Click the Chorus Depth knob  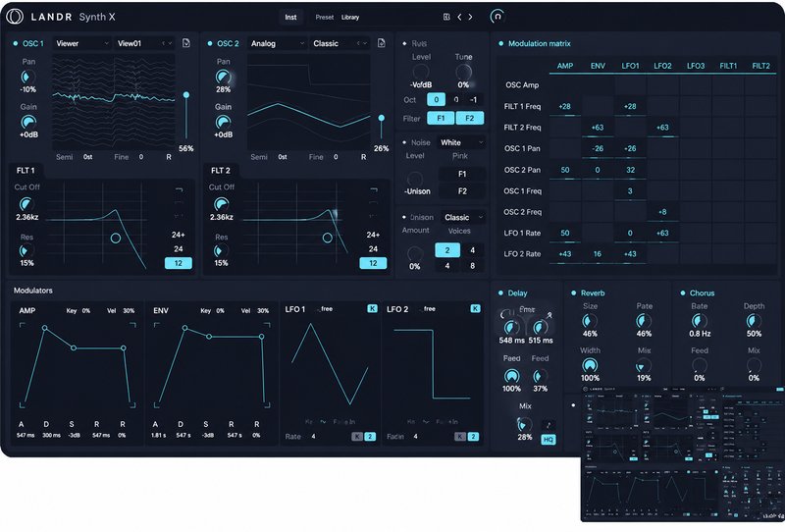point(754,321)
